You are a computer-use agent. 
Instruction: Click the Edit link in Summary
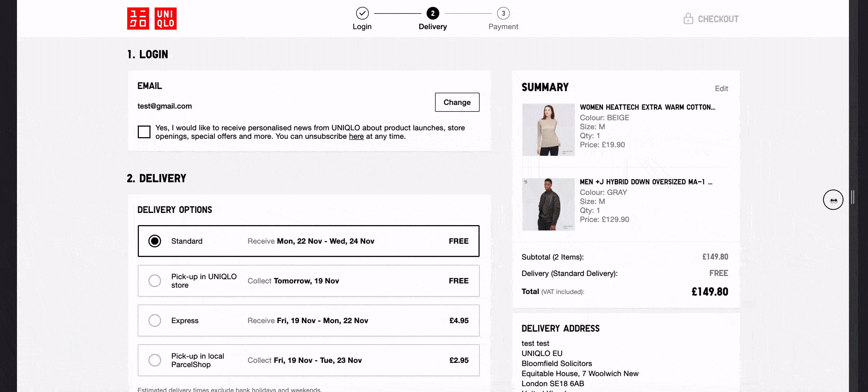coord(721,88)
